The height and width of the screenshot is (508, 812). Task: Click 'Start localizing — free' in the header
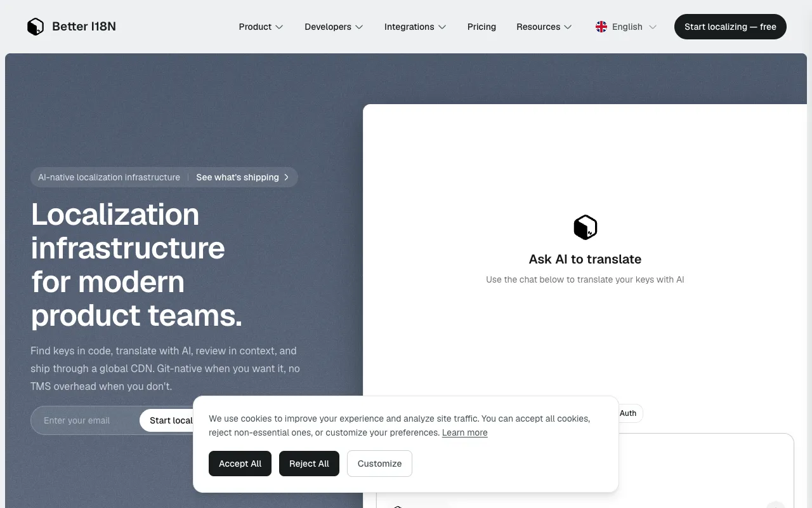(730, 27)
